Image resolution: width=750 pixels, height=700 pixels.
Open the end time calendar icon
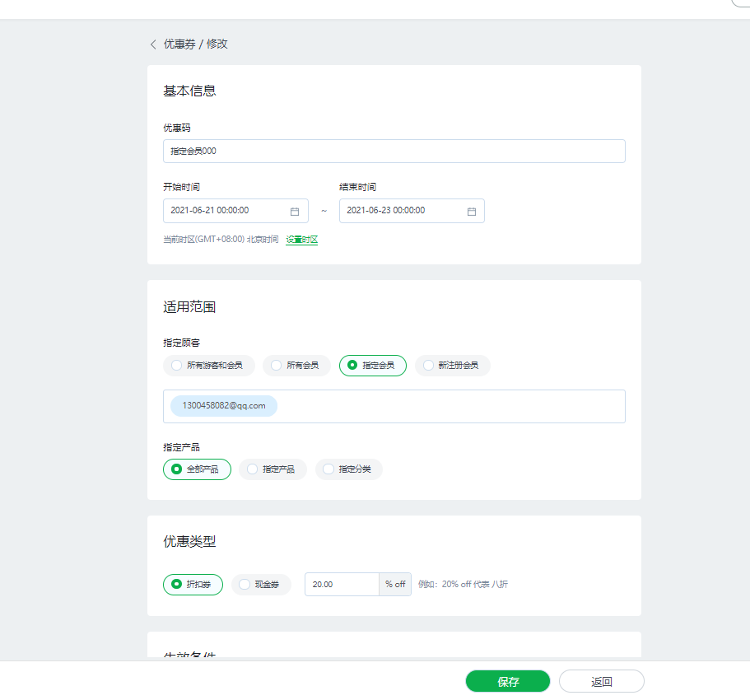click(472, 212)
